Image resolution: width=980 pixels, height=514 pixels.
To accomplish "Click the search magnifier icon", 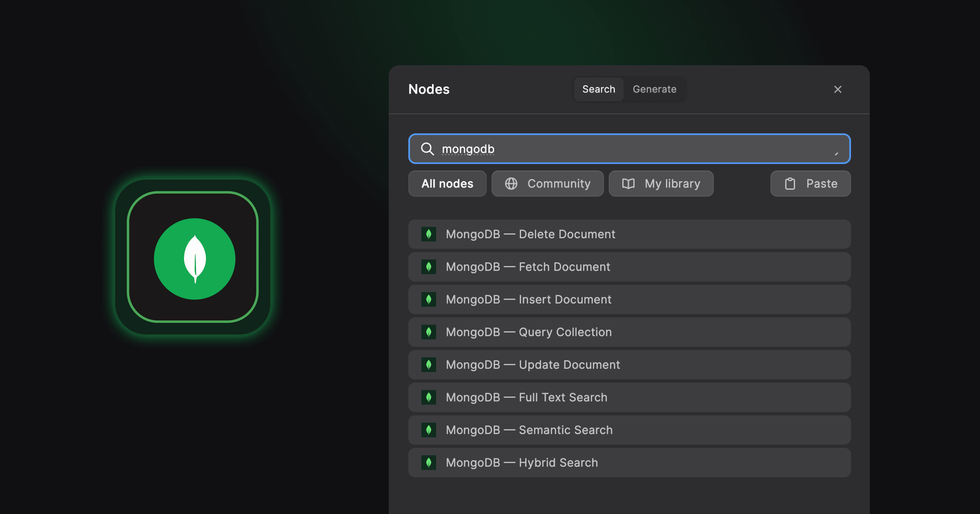I will tap(428, 149).
